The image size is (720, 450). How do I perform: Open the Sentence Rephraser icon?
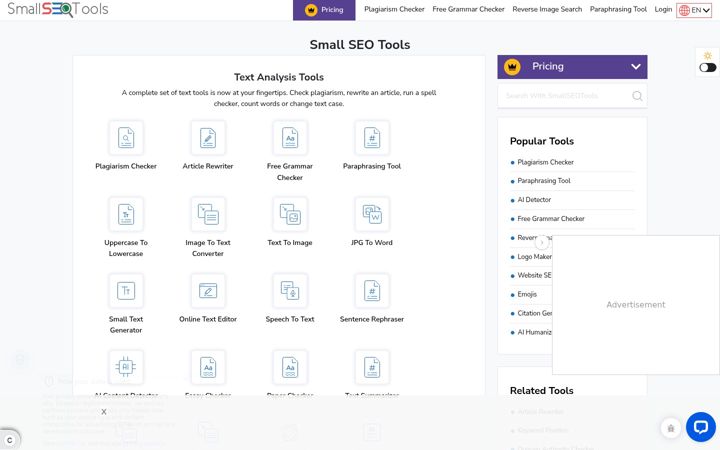372,291
